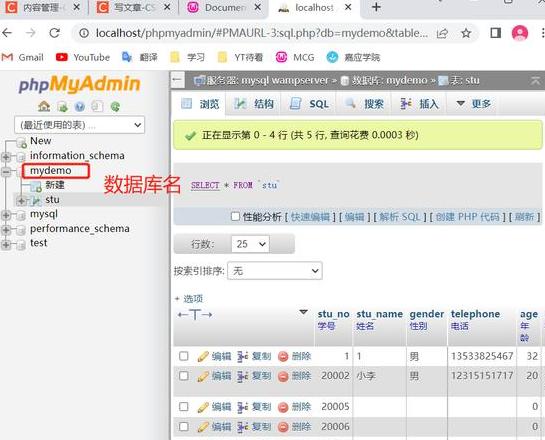545x440 pixels.
Task: Click the full-text toggle arrows icon in table header
Action: click(195, 315)
